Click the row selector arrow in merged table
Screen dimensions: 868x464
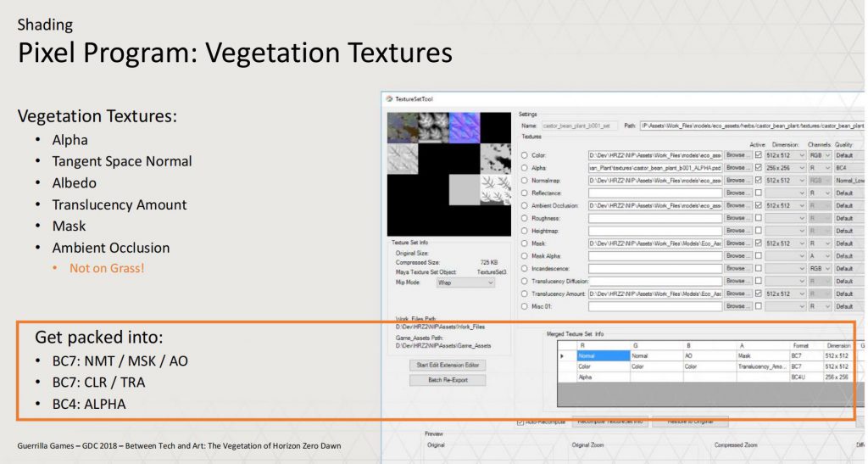(x=562, y=356)
